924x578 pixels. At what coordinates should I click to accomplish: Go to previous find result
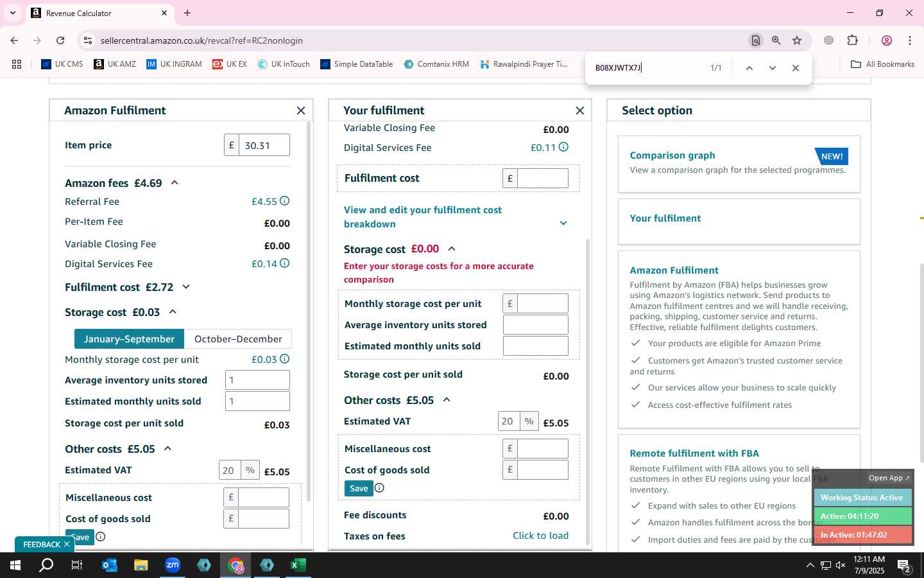tap(749, 68)
